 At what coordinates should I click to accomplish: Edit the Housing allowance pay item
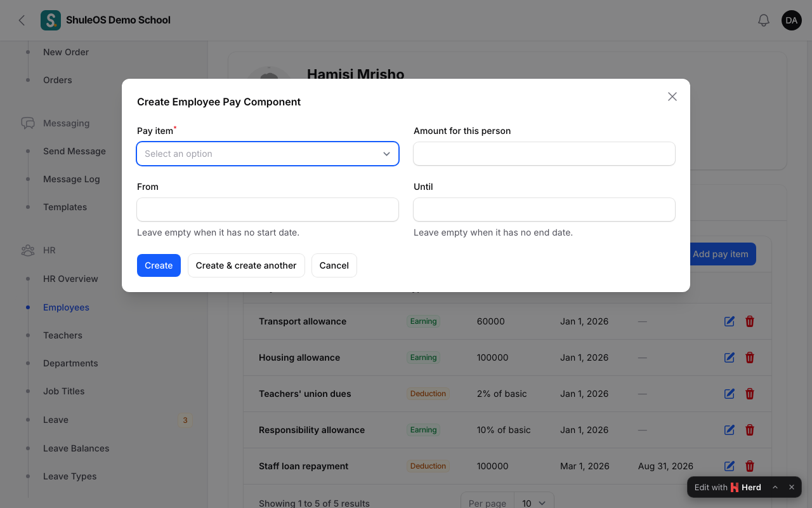pos(730,358)
